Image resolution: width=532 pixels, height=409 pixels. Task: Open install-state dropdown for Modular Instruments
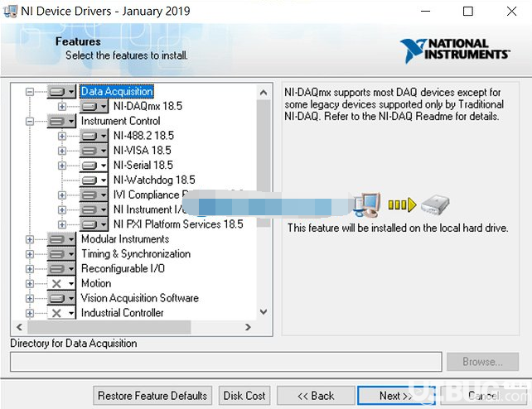click(61, 239)
